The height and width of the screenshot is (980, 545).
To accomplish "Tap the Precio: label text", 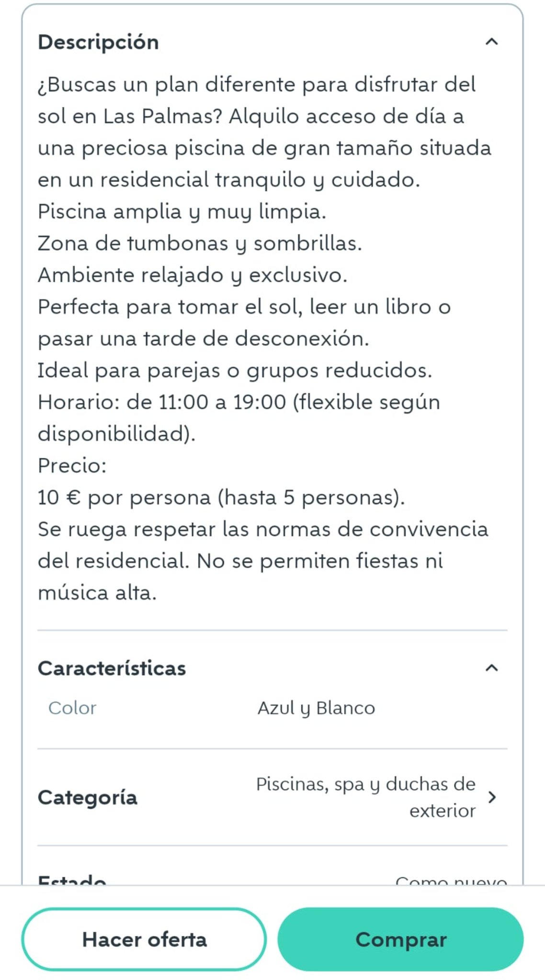I will pos(72,465).
